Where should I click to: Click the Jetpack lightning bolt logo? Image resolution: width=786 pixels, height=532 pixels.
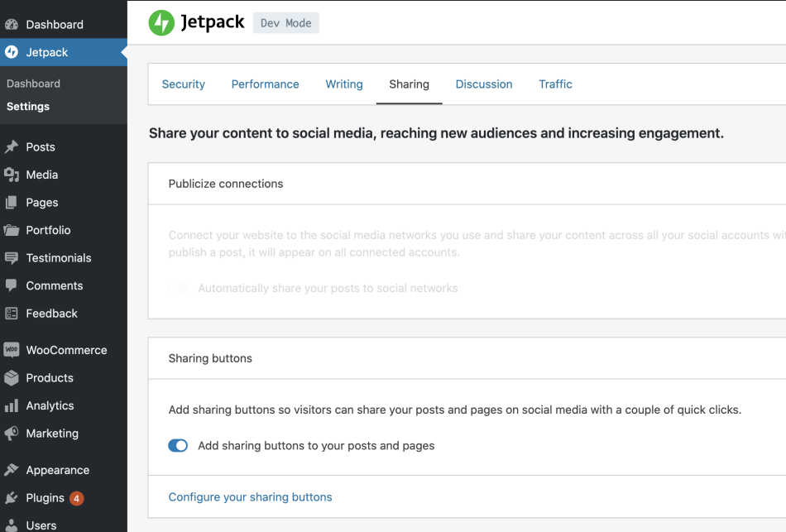pyautogui.click(x=161, y=23)
